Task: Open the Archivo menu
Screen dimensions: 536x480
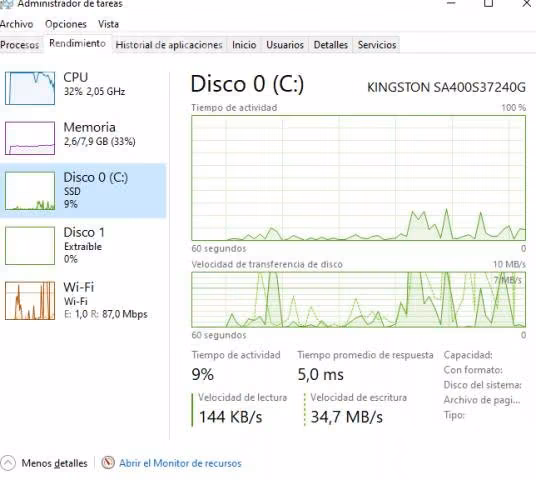Action: click(x=16, y=24)
